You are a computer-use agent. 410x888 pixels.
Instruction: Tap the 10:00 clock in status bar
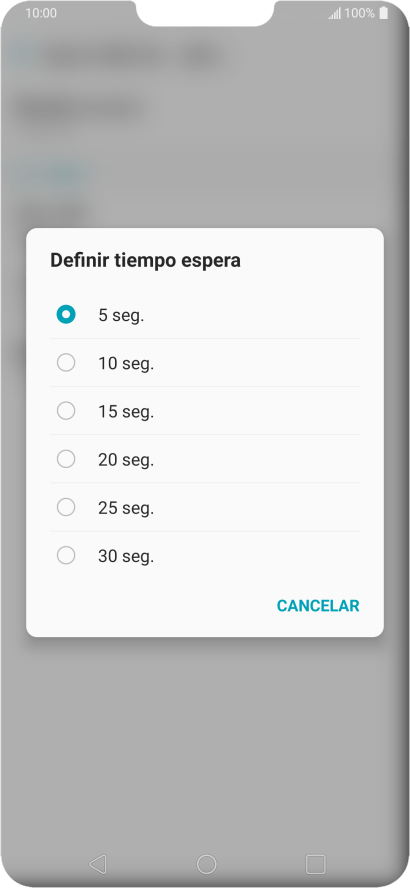pos(41,13)
